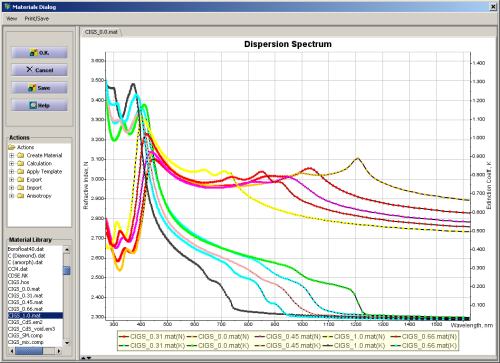Click the Calculation folder icon
500x363 pixels.
(x=21, y=163)
